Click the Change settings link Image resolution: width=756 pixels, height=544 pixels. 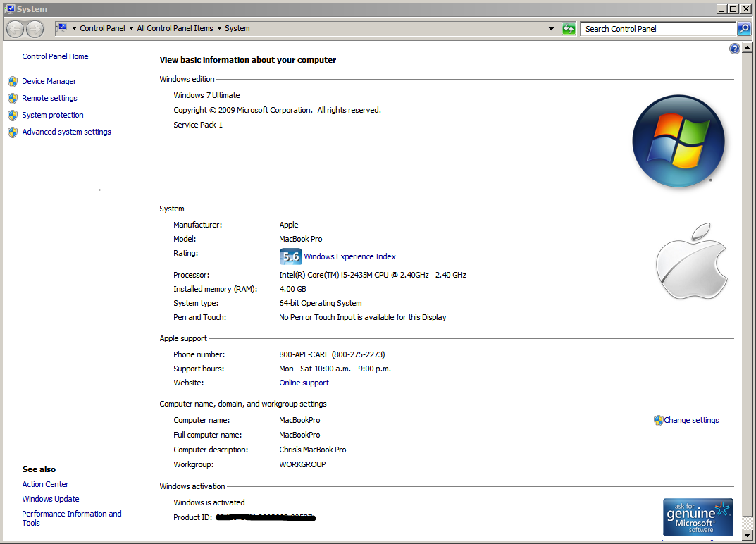tap(691, 420)
